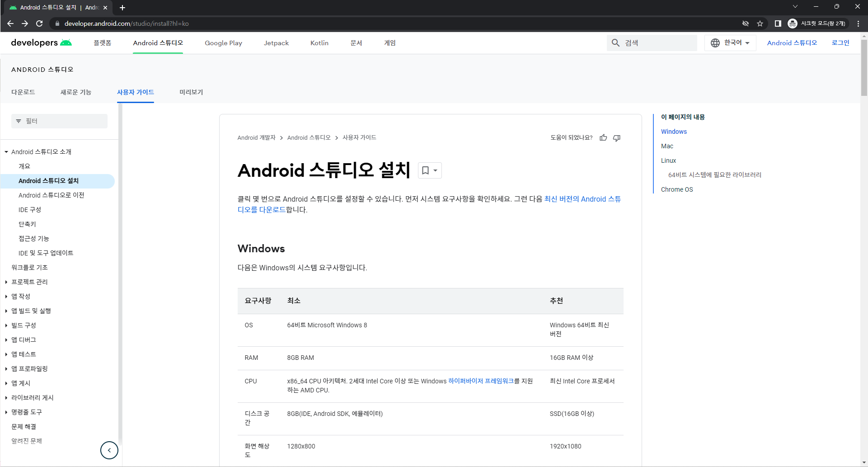This screenshot has height=467, width=868.
Task: Click 최신 버전의 Android 스튜디오 download link
Action: click(x=582, y=199)
